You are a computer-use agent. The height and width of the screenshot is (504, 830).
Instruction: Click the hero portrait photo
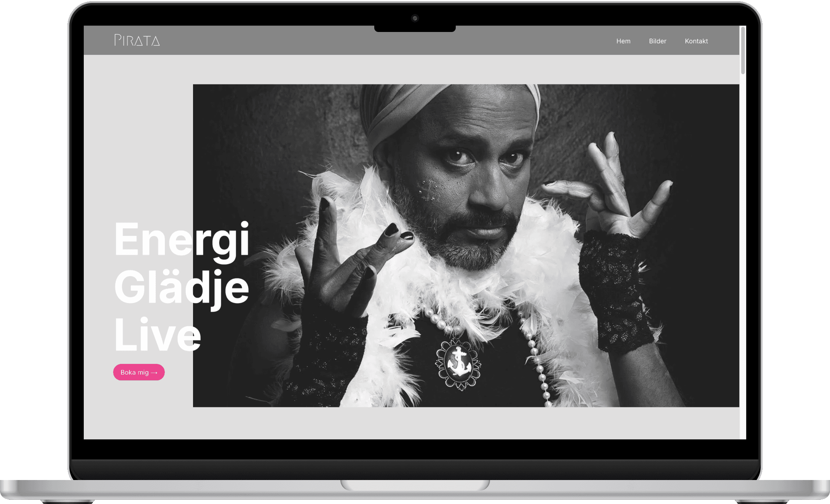click(x=466, y=246)
